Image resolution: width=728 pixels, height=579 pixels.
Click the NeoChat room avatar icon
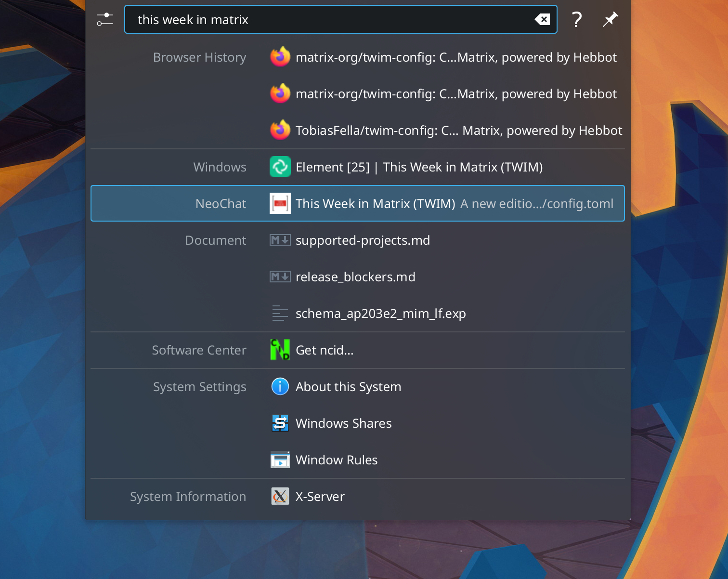pos(280,204)
